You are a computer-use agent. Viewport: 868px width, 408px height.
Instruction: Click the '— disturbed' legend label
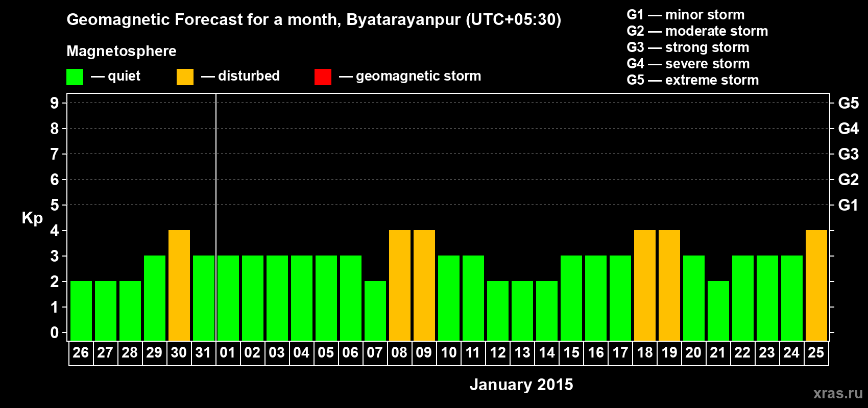click(x=240, y=76)
